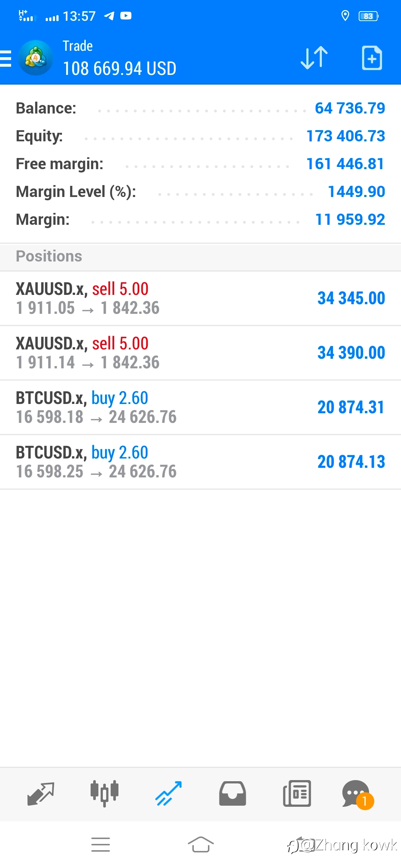Tap the Margin Level percentage row
The height and width of the screenshot is (868, 401).
pos(200,192)
